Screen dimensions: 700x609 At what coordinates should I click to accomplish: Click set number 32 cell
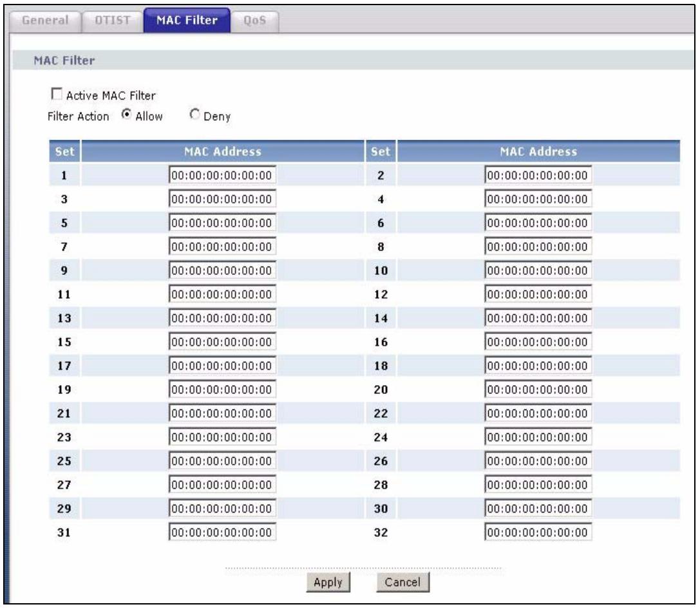coord(381,532)
